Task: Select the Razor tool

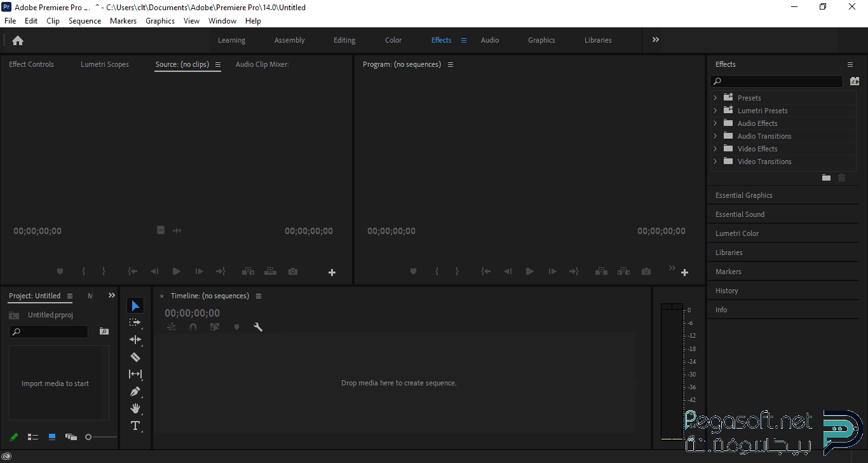Action: pos(135,357)
